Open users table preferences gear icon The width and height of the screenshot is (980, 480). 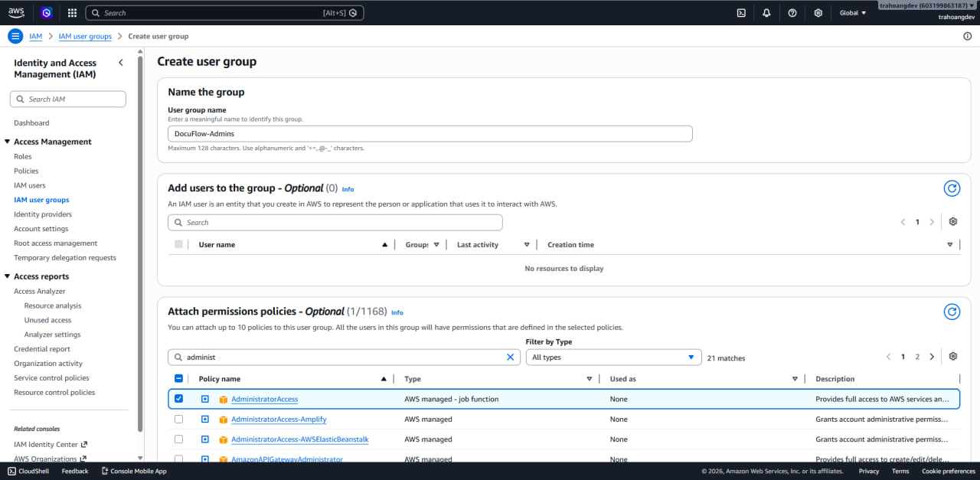953,222
